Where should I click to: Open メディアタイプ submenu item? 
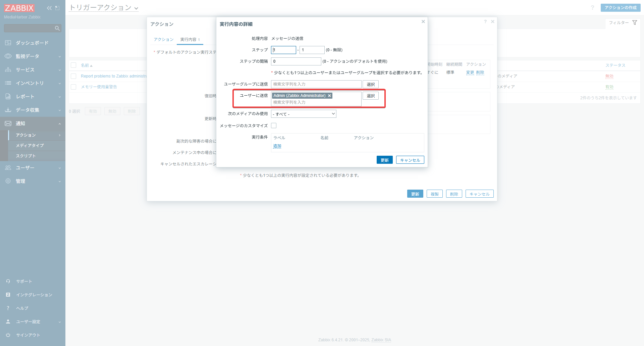[30, 145]
